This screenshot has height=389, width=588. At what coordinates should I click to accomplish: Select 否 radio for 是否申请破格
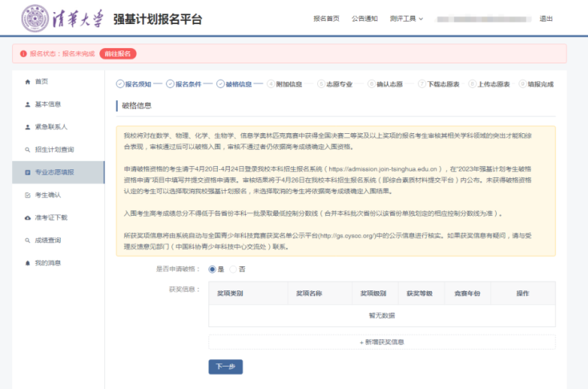click(x=233, y=269)
